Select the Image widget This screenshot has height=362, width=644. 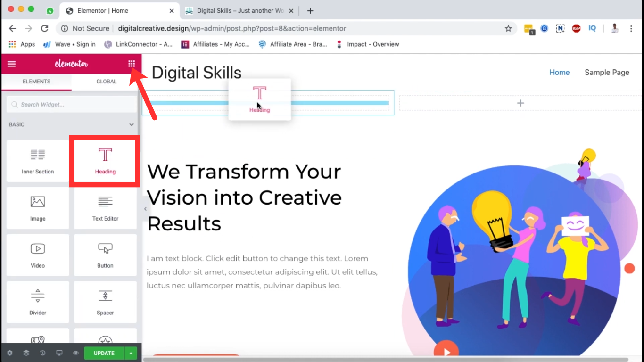click(38, 208)
